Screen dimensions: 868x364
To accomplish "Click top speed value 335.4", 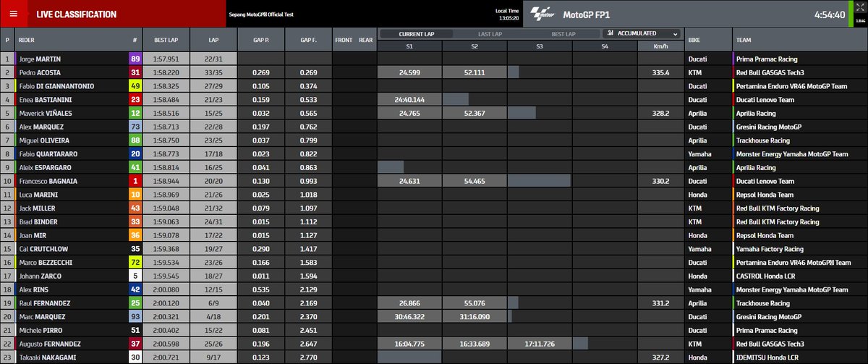I will click(660, 72).
